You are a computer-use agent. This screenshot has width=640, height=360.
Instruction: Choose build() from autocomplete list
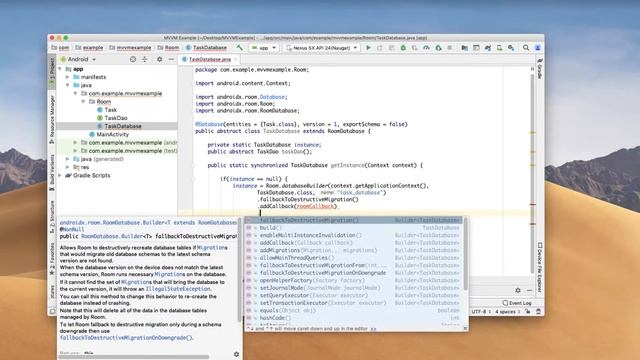pyautogui.click(x=353, y=228)
